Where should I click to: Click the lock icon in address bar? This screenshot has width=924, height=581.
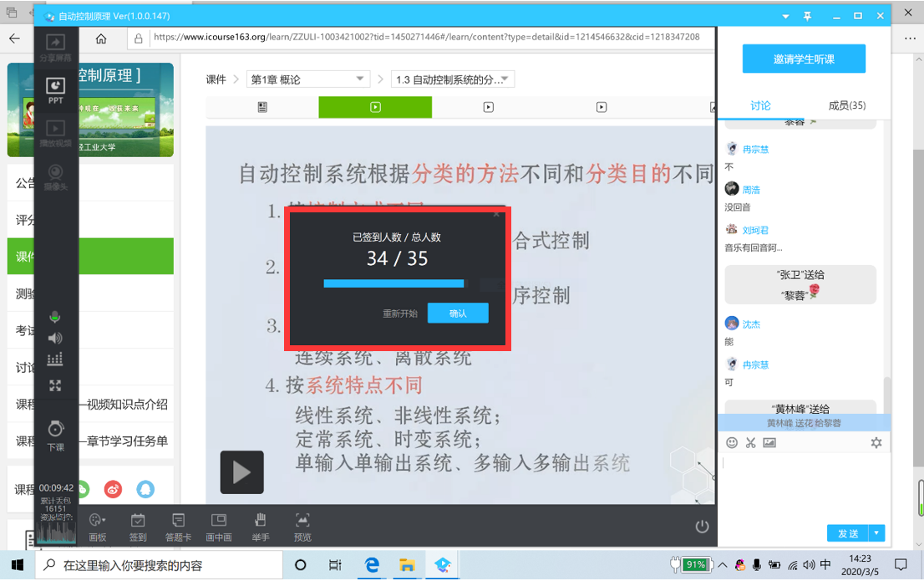coord(139,39)
